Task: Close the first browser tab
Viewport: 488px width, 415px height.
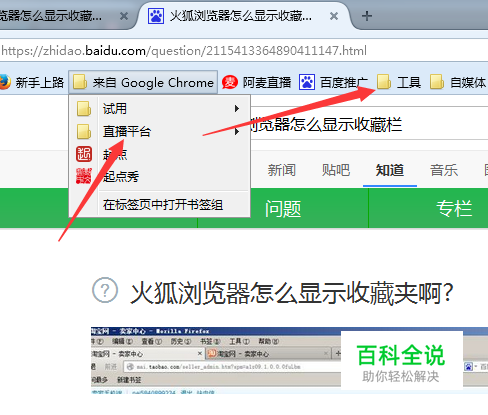Action: coord(124,16)
